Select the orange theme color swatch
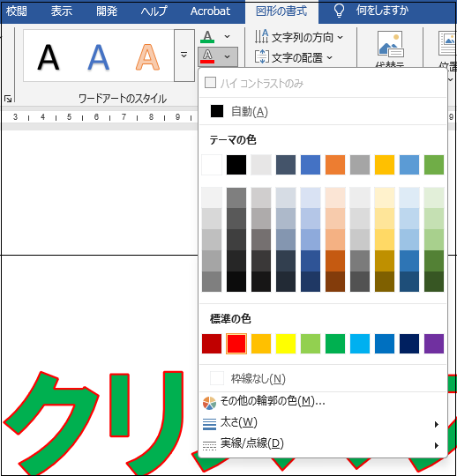 coord(335,165)
